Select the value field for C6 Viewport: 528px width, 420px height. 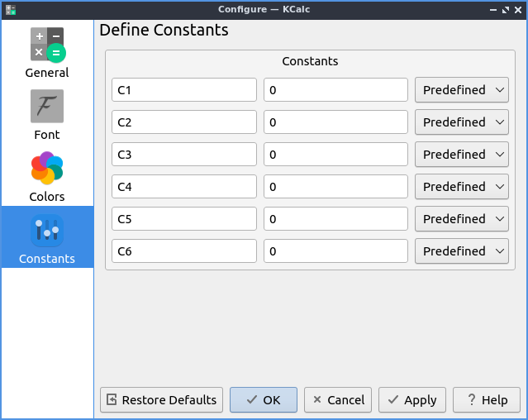[335, 251]
